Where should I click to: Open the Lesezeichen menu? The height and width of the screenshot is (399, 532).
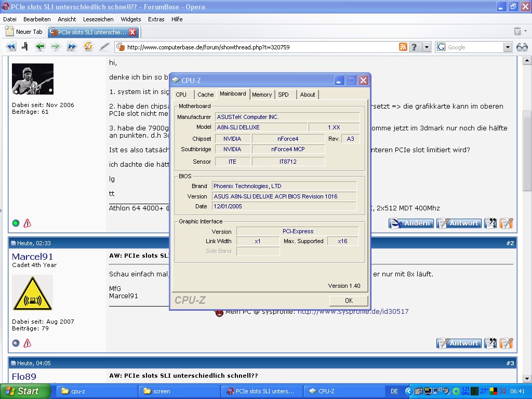tap(98, 19)
